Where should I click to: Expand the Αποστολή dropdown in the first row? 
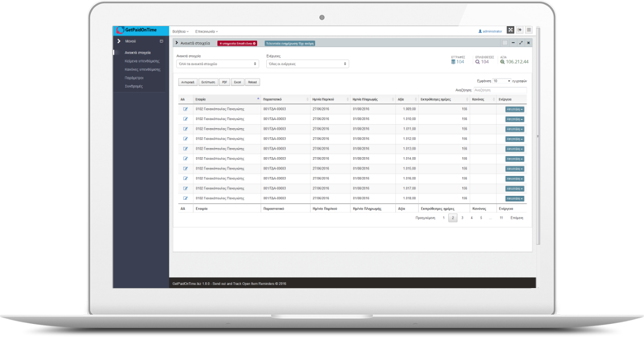point(514,109)
